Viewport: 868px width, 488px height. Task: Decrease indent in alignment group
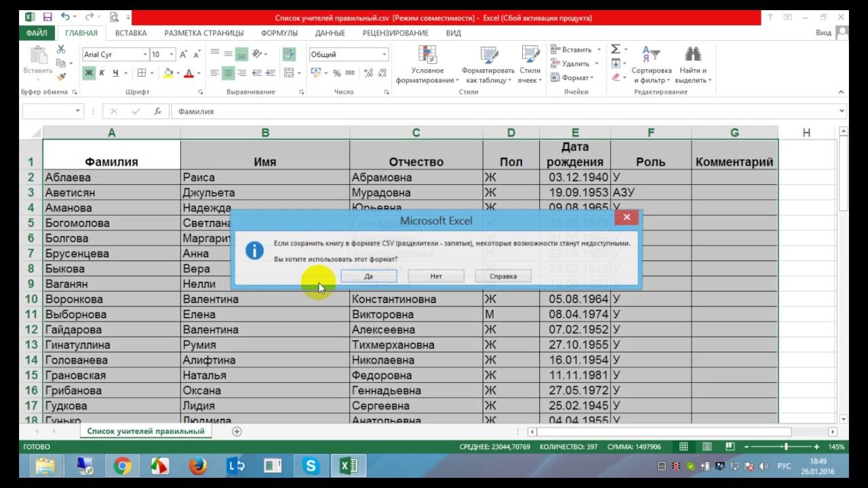(x=258, y=73)
